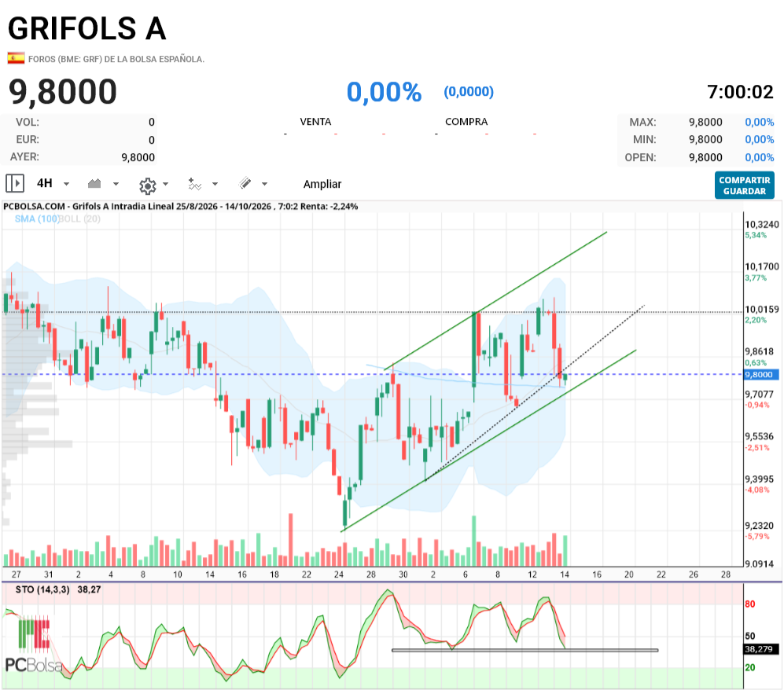Screen dimensions: 784x690
Task: Click the MAX value 9,8000
Action: coord(705,122)
